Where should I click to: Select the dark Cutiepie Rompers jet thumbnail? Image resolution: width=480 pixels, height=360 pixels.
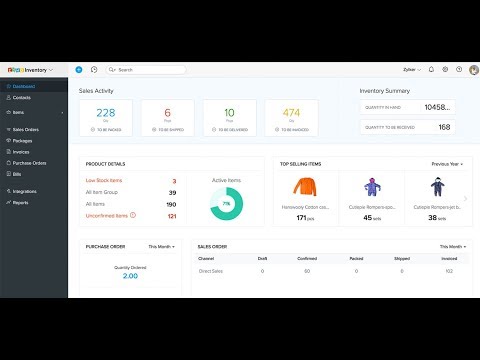point(437,187)
